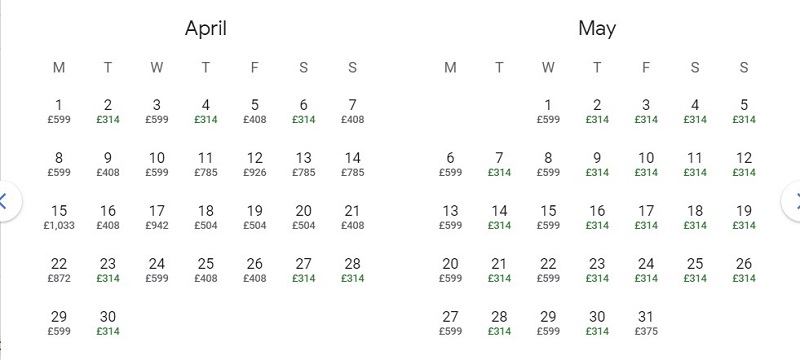
Task: Select May 9 with £314 price
Action: click(x=597, y=165)
